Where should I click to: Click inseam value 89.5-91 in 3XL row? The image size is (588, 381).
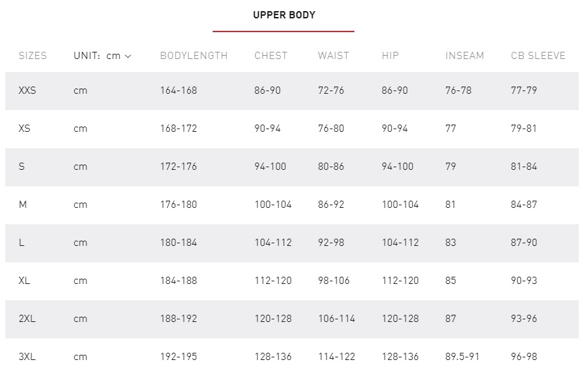[463, 357]
